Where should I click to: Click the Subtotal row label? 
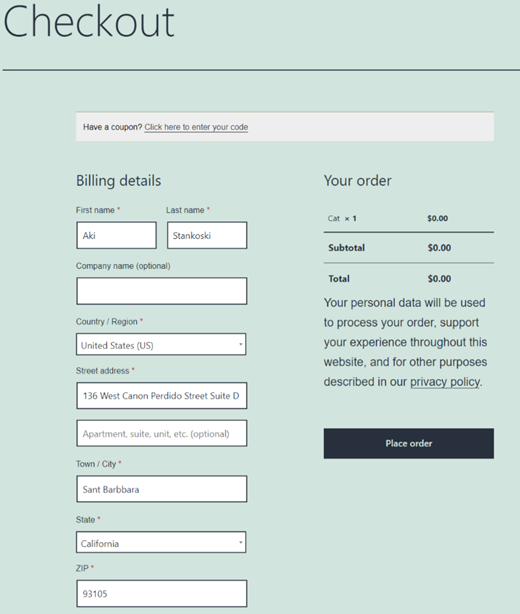[x=347, y=247]
